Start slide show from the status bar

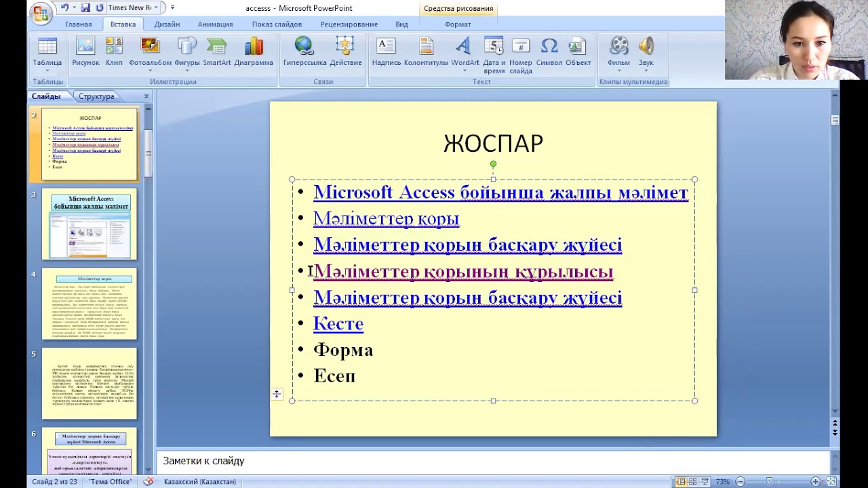coord(705,482)
